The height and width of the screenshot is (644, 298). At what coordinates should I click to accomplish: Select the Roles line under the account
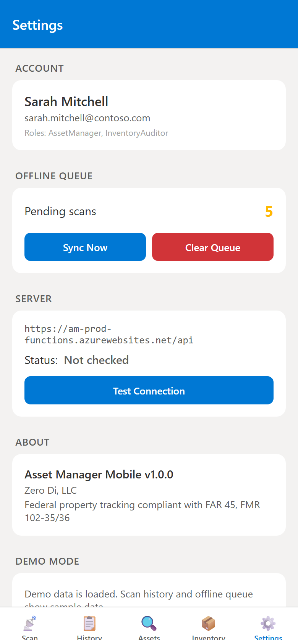tap(96, 133)
